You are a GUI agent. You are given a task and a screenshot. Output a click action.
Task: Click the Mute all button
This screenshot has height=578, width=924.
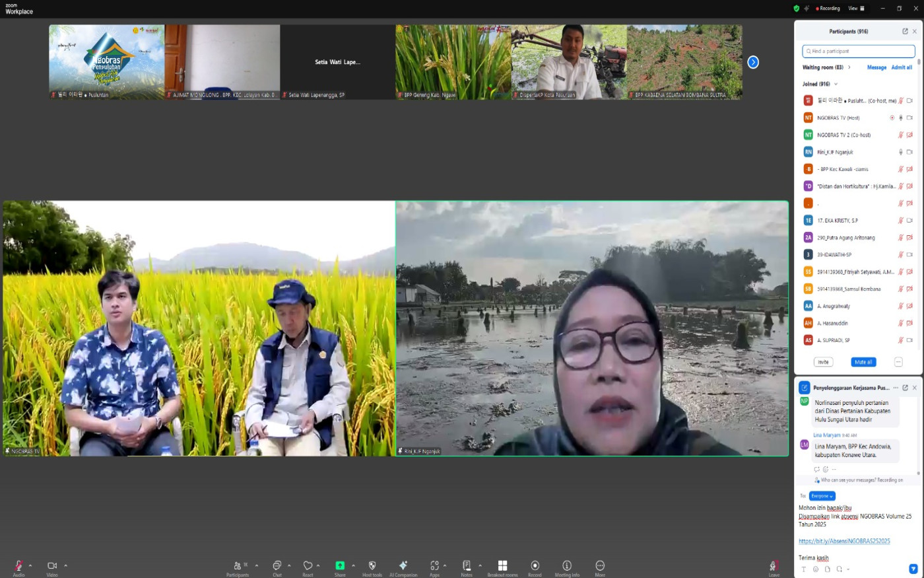point(863,362)
